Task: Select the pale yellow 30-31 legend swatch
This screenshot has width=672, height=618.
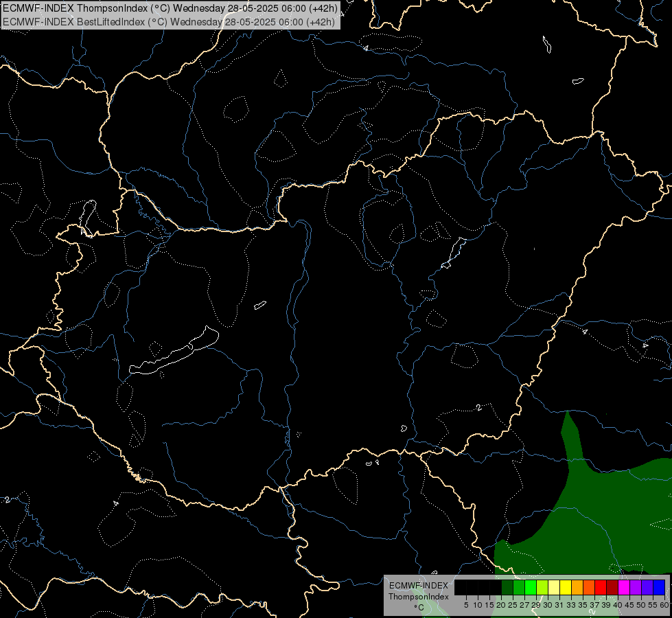Action: point(554,587)
